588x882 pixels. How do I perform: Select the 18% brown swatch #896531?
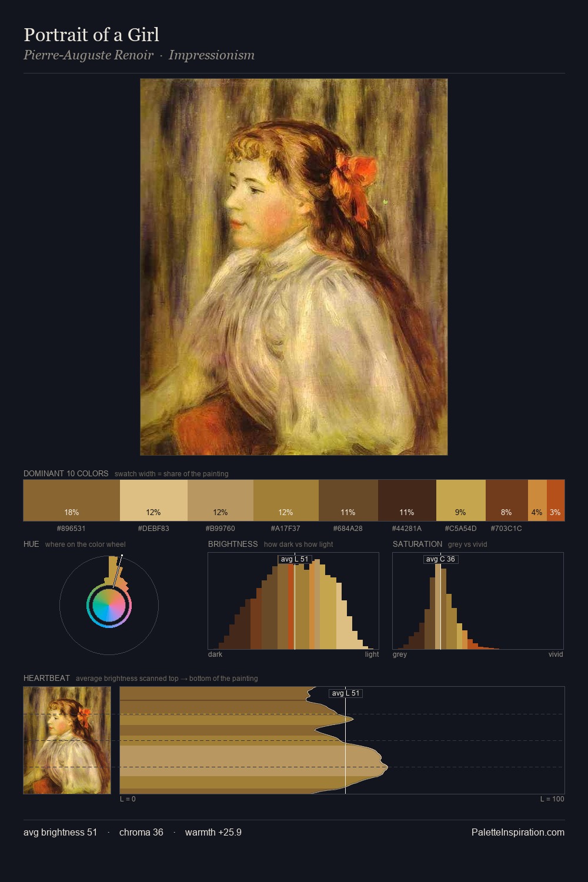coord(72,500)
